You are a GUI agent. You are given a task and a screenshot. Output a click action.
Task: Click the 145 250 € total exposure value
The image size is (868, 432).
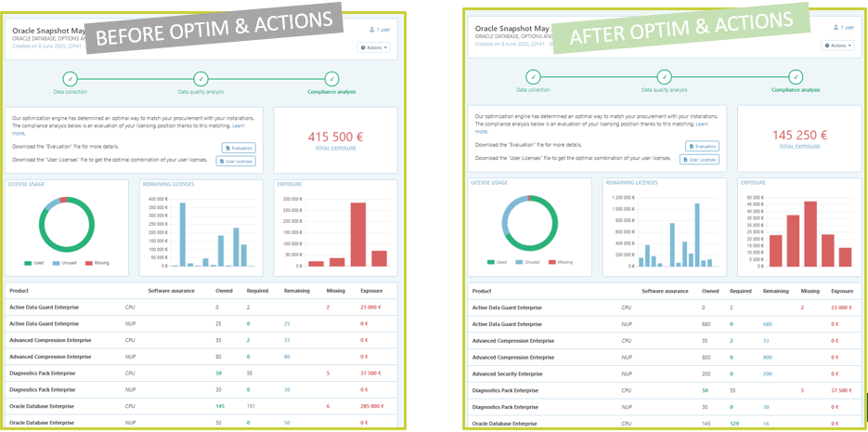point(799,135)
